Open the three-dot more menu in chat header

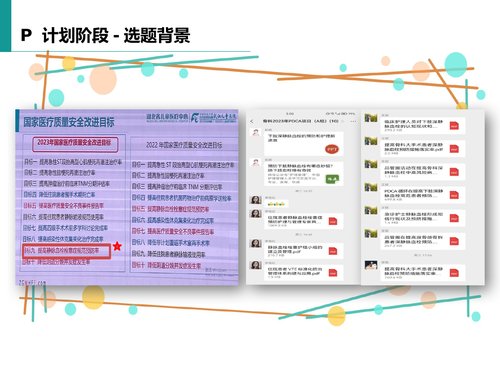pos(353,121)
